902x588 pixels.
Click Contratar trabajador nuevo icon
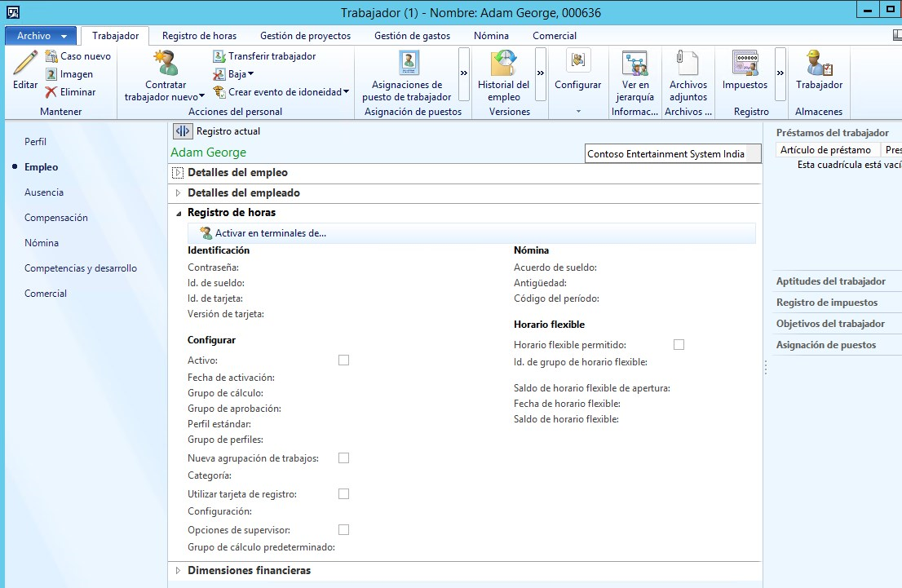pos(166,62)
